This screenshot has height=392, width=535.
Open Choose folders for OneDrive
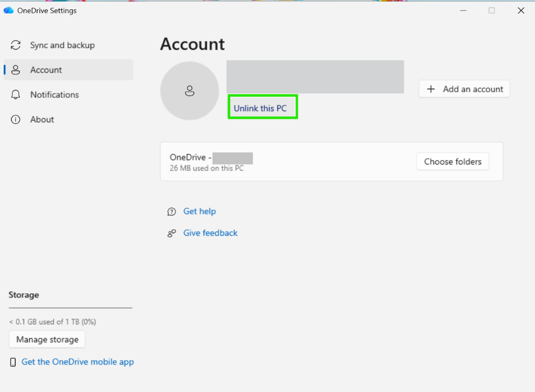point(453,162)
